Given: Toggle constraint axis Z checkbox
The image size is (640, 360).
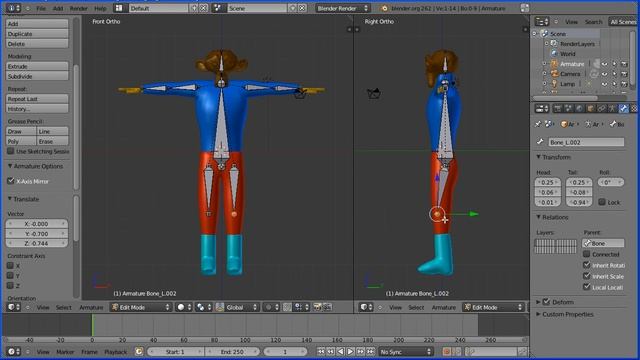Looking at the screenshot, I should click(x=11, y=285).
